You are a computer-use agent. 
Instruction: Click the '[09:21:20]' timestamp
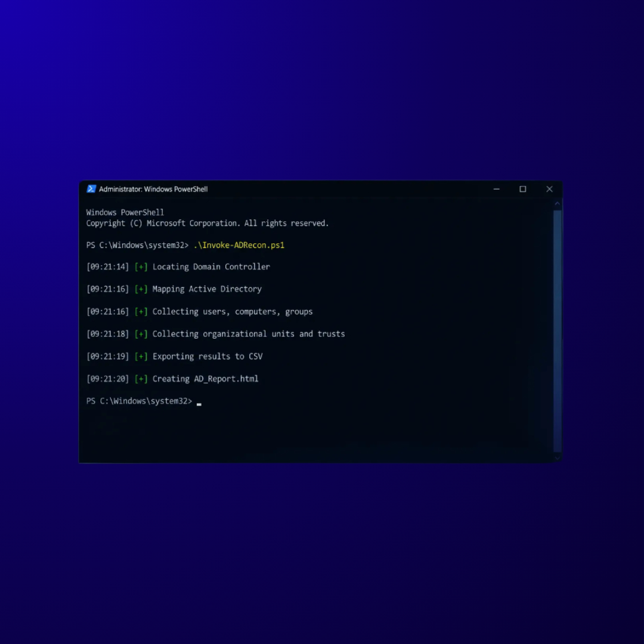(107, 379)
